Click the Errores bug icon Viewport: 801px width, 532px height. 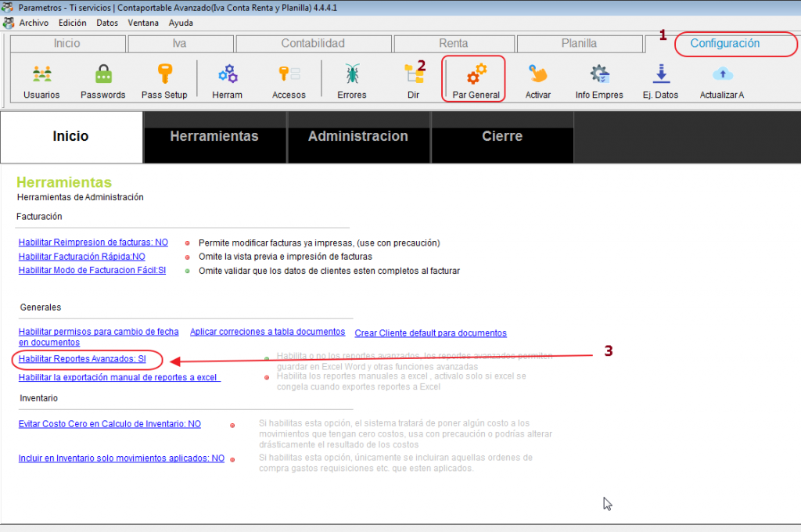pyautogui.click(x=352, y=75)
